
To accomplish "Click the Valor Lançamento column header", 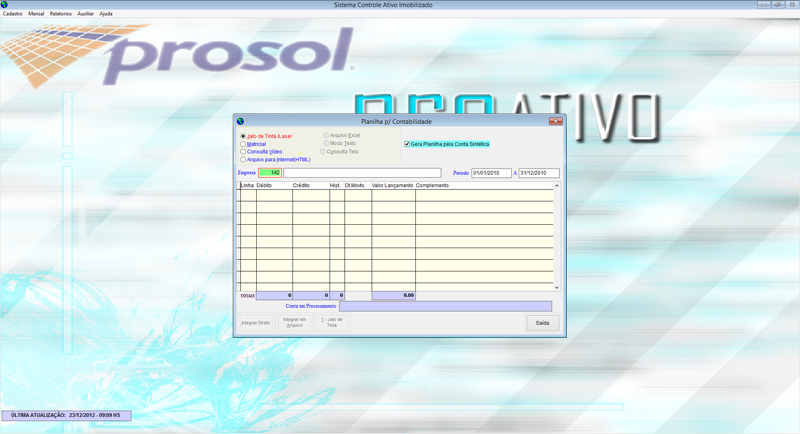I will click(x=392, y=186).
